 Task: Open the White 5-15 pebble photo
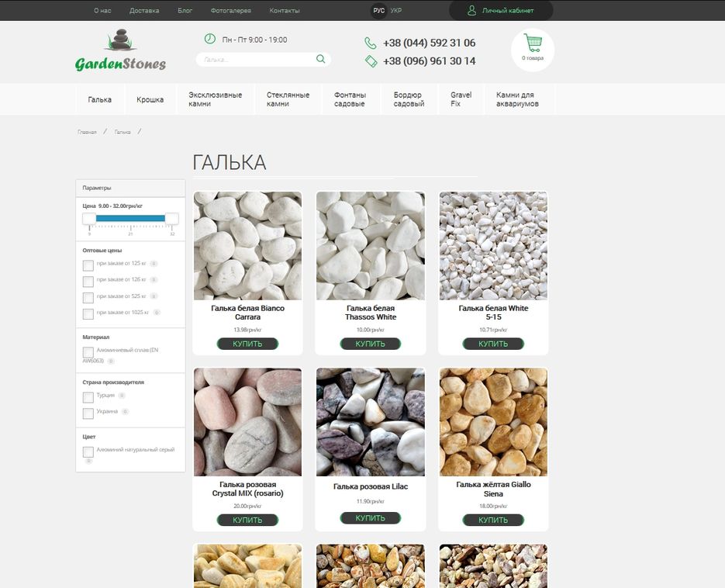click(493, 246)
